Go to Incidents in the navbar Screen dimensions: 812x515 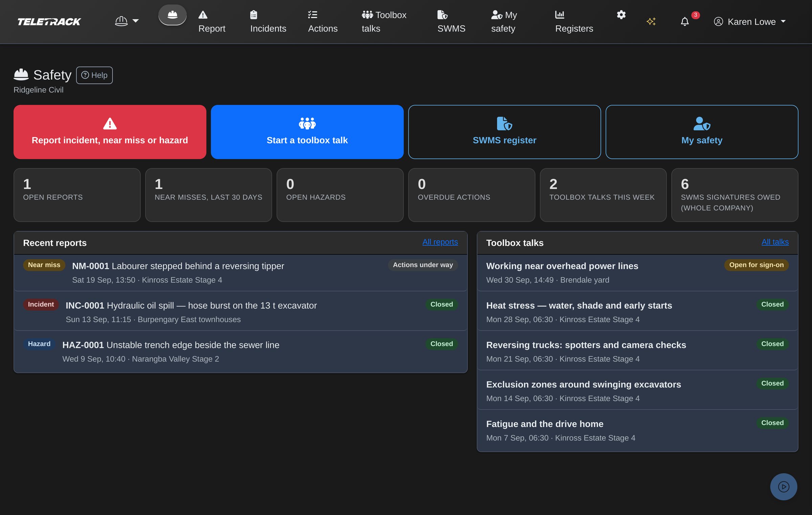click(268, 22)
